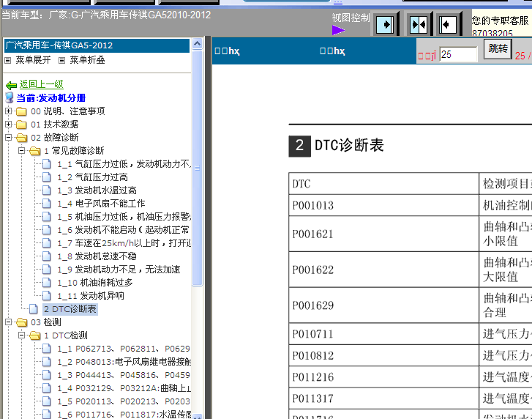This screenshot has height=419, width=532.
Task: Expand the 01 技术数据 folder
Action: [9, 125]
